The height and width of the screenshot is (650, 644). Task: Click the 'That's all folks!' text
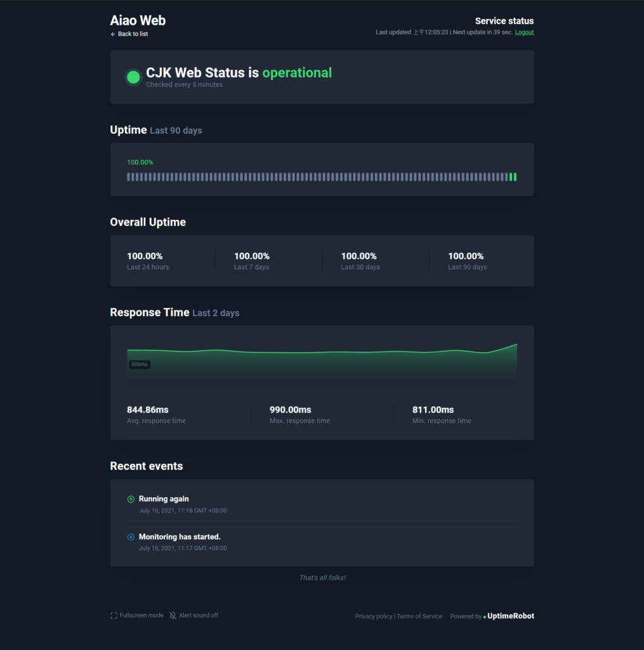coord(322,578)
